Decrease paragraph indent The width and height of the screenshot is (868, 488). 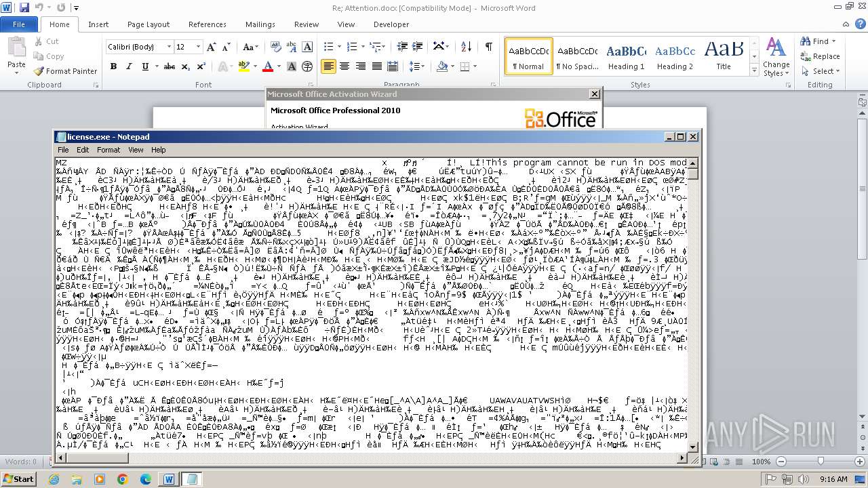pos(402,47)
